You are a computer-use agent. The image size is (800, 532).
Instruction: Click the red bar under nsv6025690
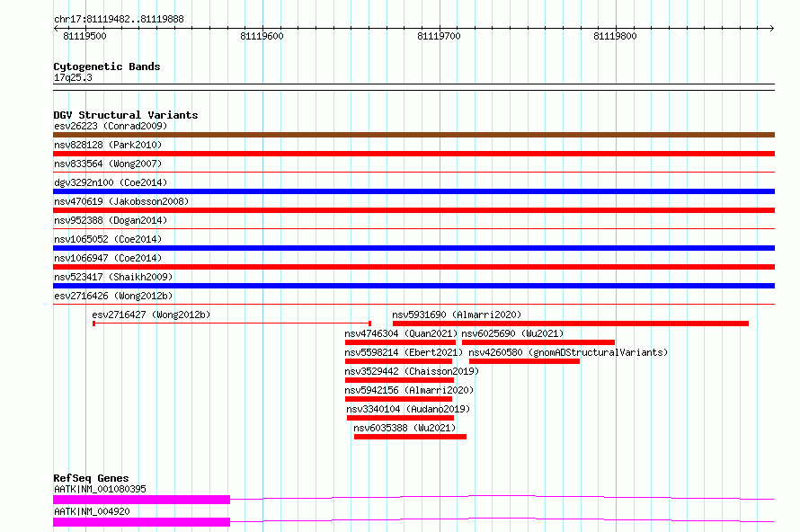(x=538, y=342)
